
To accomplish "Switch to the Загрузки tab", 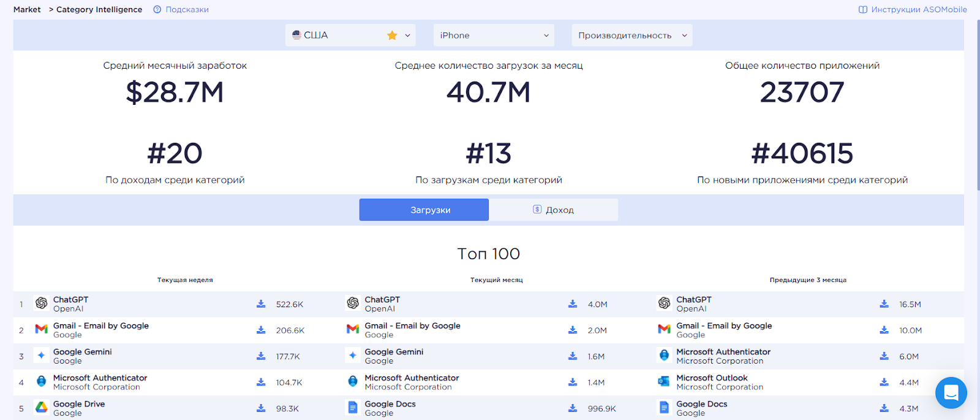I will (424, 210).
